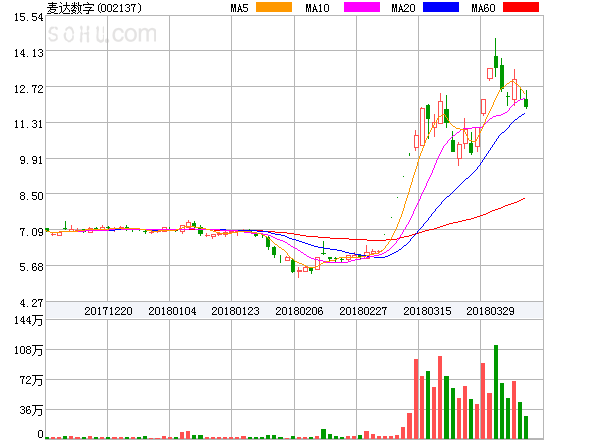The image size is (600, 440).
Task: Click the stock title 麦达数字(002137)
Action: coord(94,8)
